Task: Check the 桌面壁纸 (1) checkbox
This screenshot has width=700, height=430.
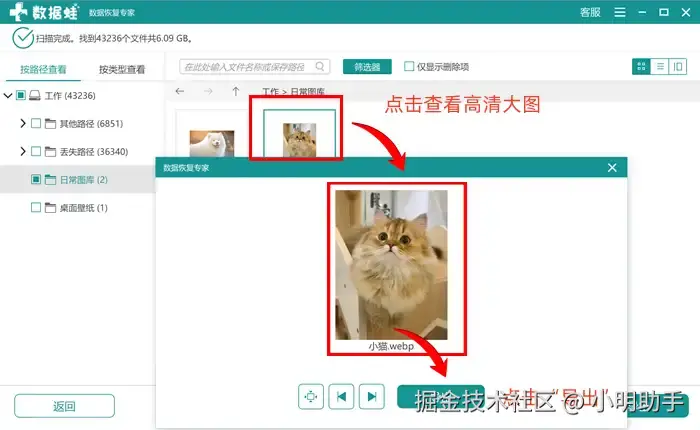Action: point(36,208)
